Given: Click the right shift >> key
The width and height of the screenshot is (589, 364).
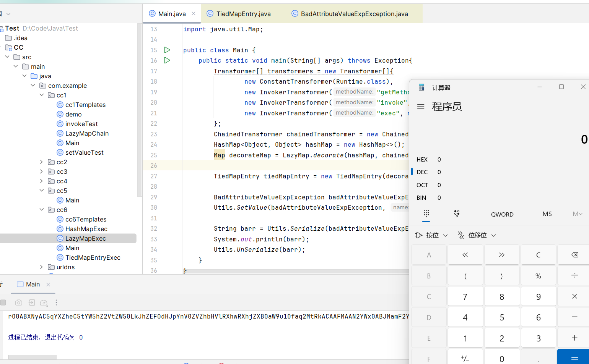Looking at the screenshot, I should coord(501,255).
